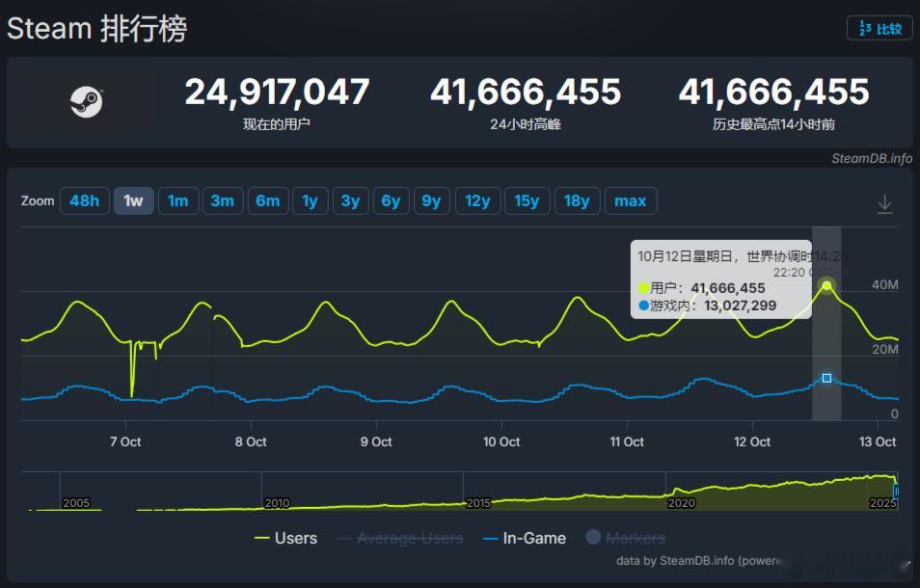This screenshot has width=920, height=588.
Task: Click the 13 Oct axis label
Action: tap(878, 442)
